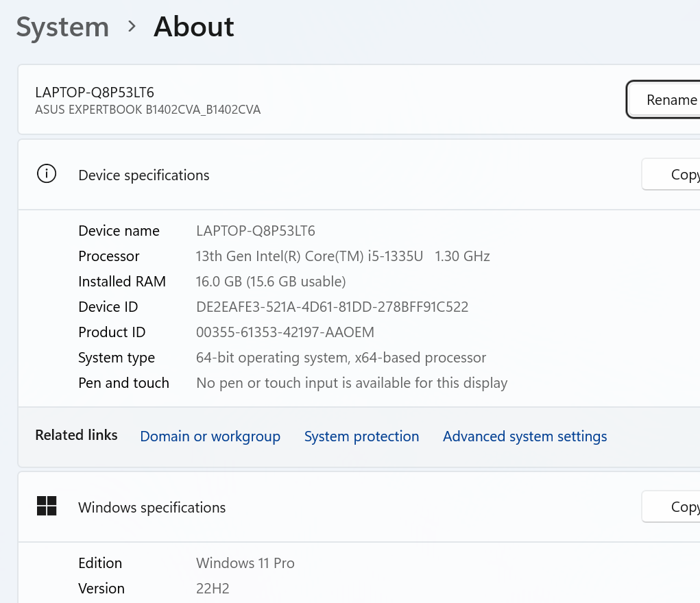Click the breadcrumb chevron next to System
The image size is (700, 603).
[131, 27]
